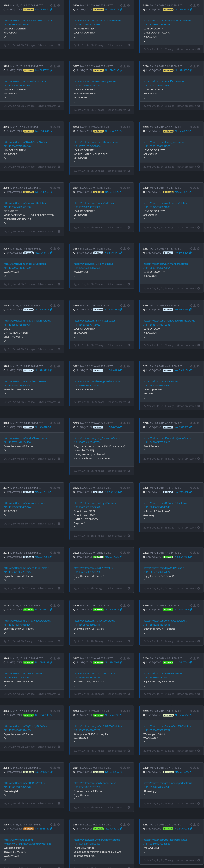Viewport: 204px width, 868px height.
Task: Click the share icon on post 3301
Action: (51, 5)
